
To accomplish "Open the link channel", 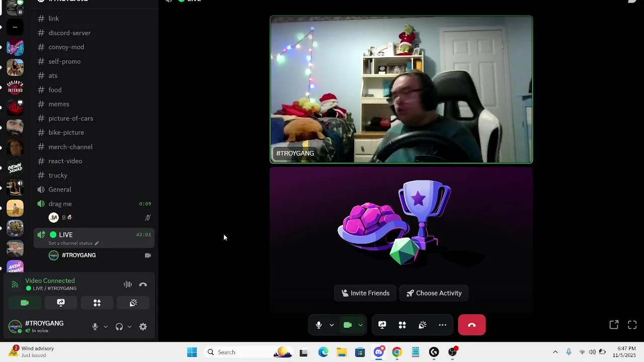I will click(x=94, y=19).
